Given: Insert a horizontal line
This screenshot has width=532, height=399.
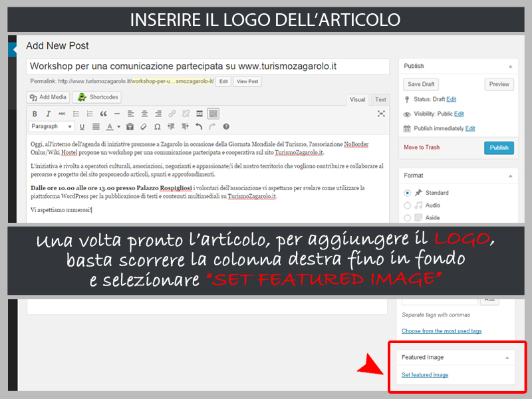Looking at the screenshot, I should [x=117, y=114].
